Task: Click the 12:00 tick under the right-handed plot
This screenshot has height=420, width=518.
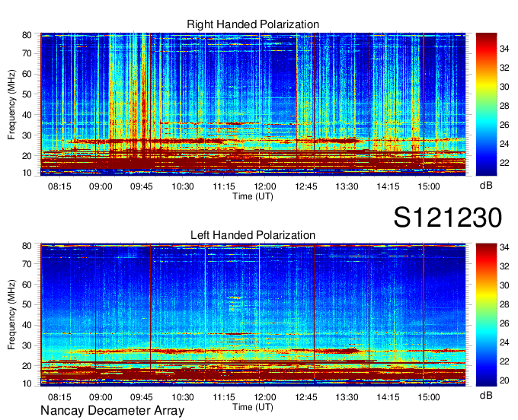Action: 264,186
